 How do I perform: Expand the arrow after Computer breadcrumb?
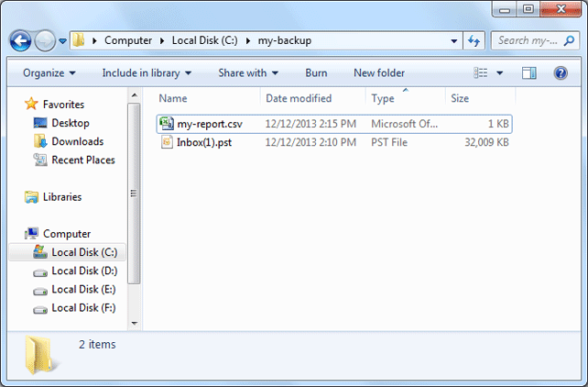[162, 40]
